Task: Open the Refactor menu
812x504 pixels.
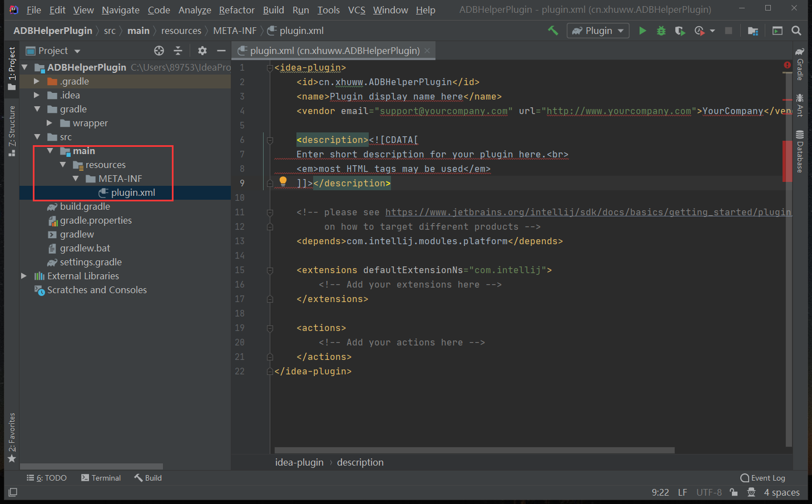Action: (x=236, y=9)
